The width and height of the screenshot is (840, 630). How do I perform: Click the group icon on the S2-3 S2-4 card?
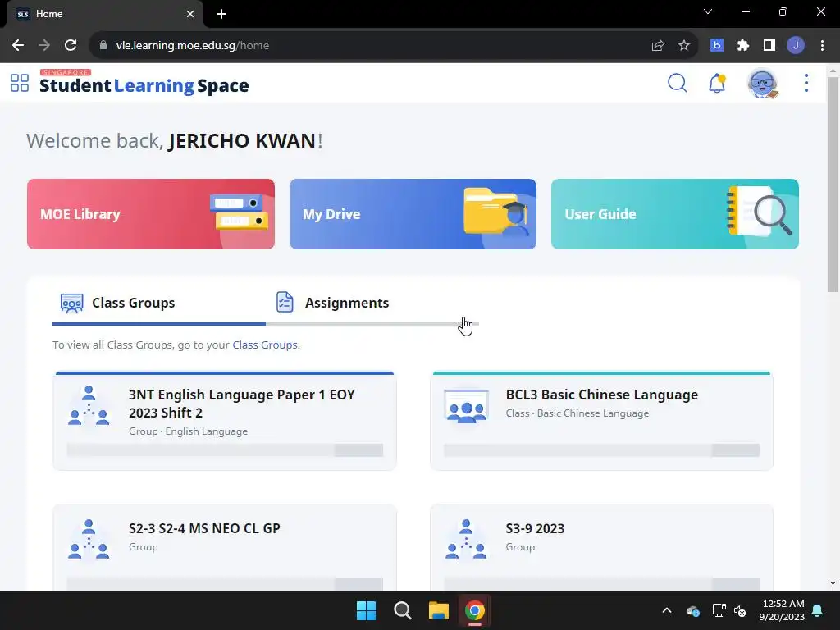89,539
